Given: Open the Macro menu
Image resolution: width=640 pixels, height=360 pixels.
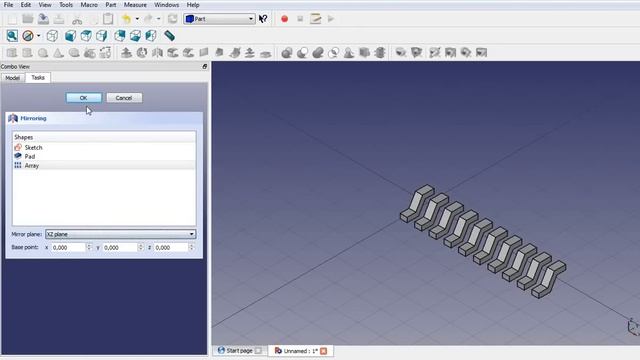Looking at the screenshot, I should click(x=89, y=5).
